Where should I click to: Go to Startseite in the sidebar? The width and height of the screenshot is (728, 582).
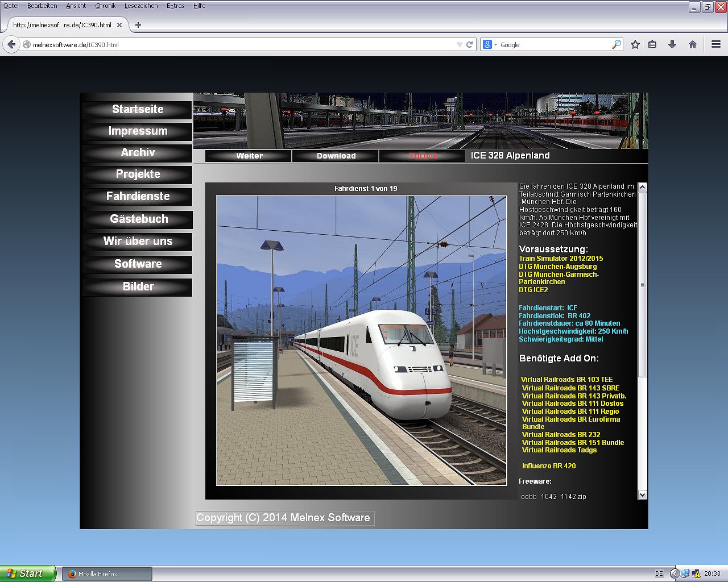138,110
